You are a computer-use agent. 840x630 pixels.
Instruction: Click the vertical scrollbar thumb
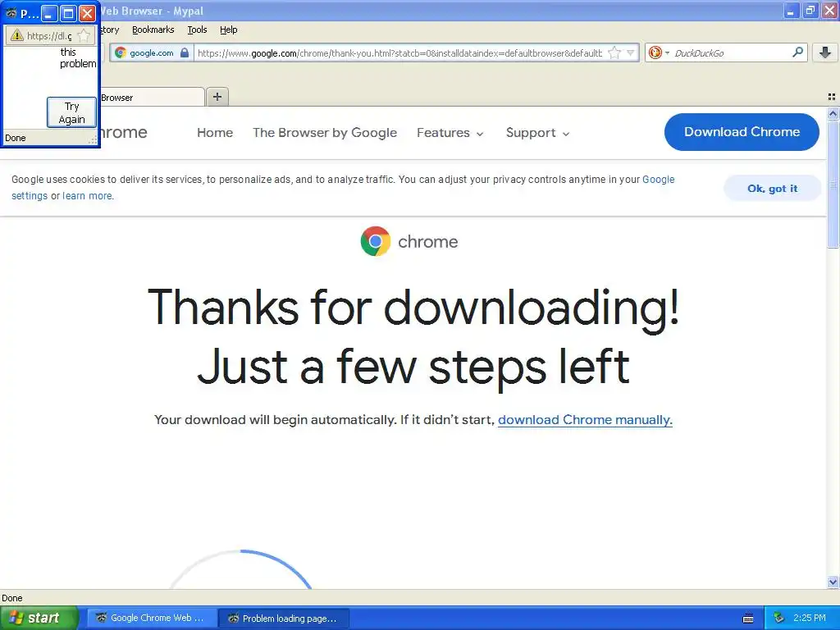[833, 184]
